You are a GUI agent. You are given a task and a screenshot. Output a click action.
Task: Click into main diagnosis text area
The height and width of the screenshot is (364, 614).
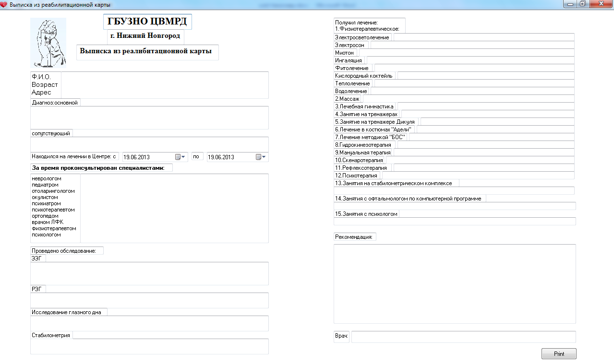[149, 117]
